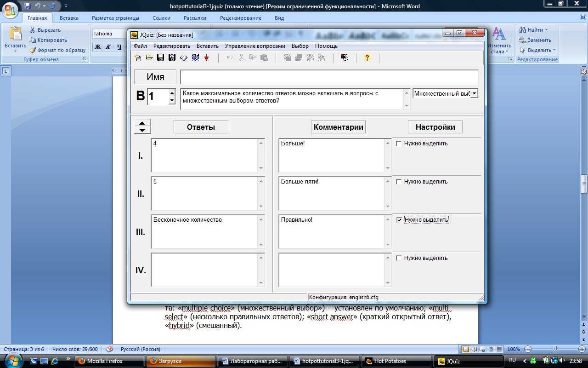Viewport: 588px width, 368px height.
Task: Click the Настройки header button
Action: pyautogui.click(x=435, y=127)
